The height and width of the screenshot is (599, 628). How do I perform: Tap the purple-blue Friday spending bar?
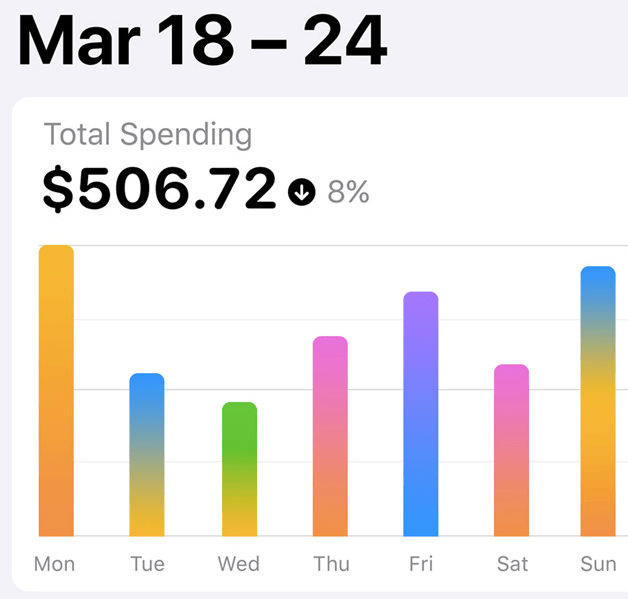[x=421, y=414]
